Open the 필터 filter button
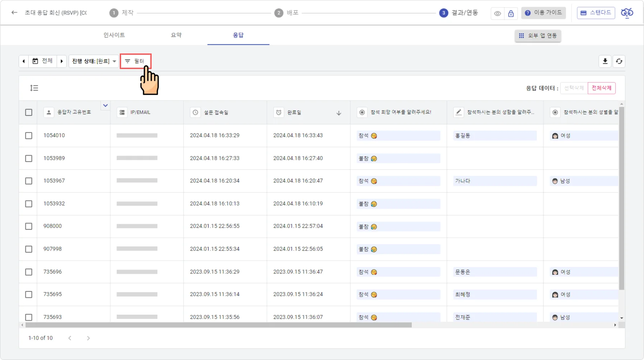Image resolution: width=644 pixels, height=360 pixels. tap(136, 61)
